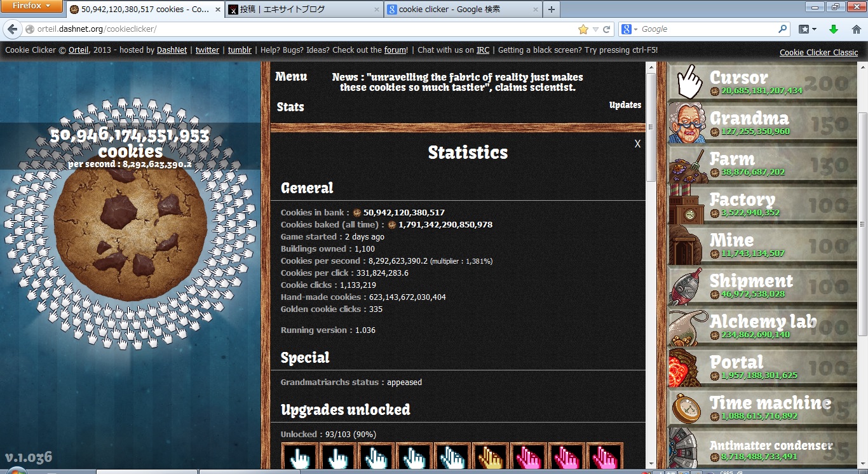This screenshot has width=868, height=474.
Task: Bookmark this page with the star icon
Action: 583,29
